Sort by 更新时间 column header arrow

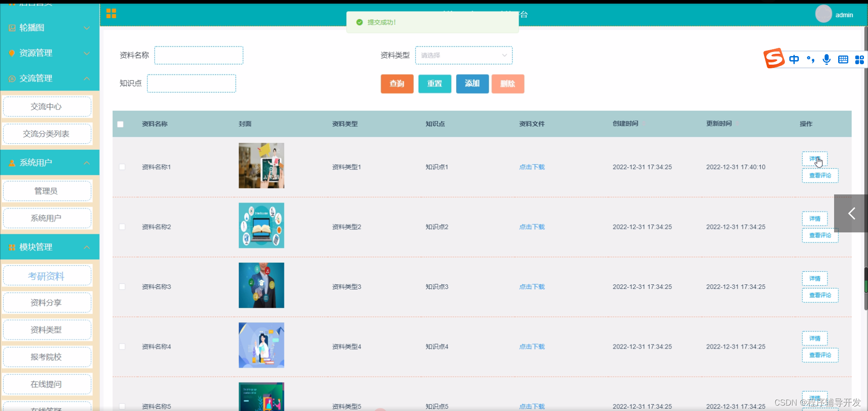[738, 123]
